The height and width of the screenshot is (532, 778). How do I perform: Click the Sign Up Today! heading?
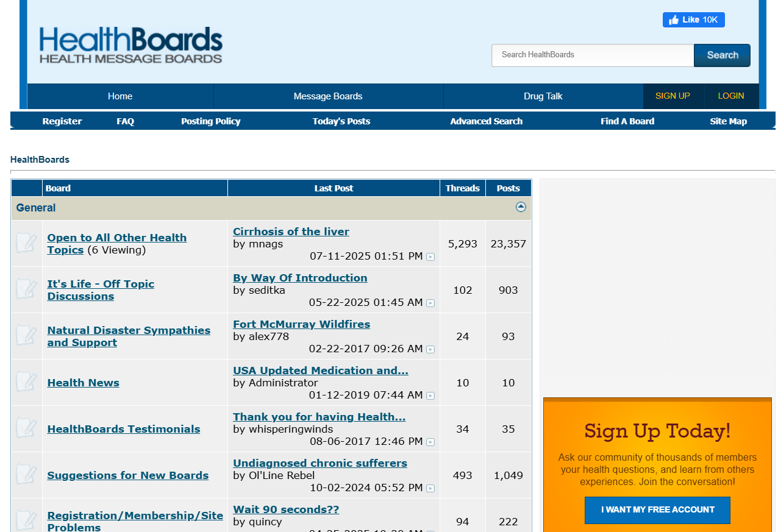tap(657, 431)
